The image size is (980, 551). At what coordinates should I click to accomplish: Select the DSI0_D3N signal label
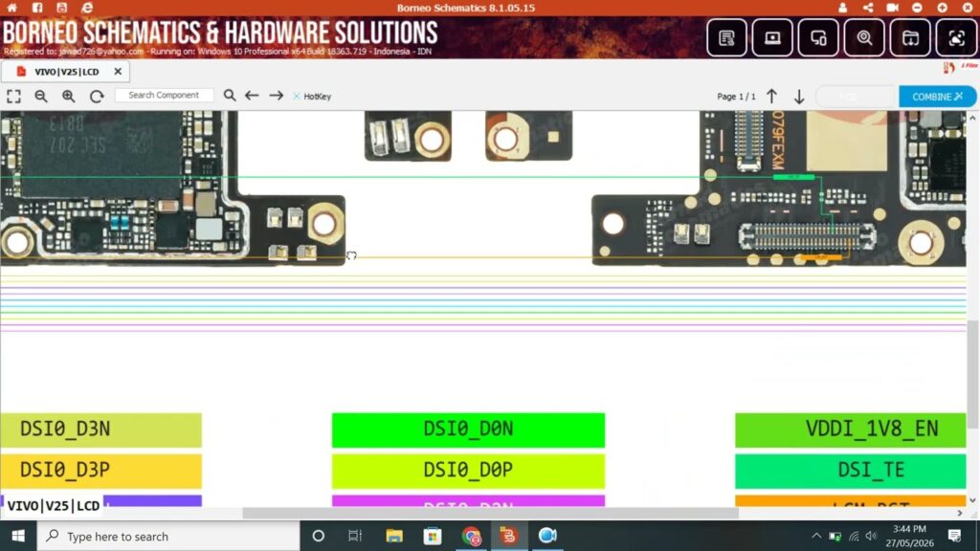(100, 430)
